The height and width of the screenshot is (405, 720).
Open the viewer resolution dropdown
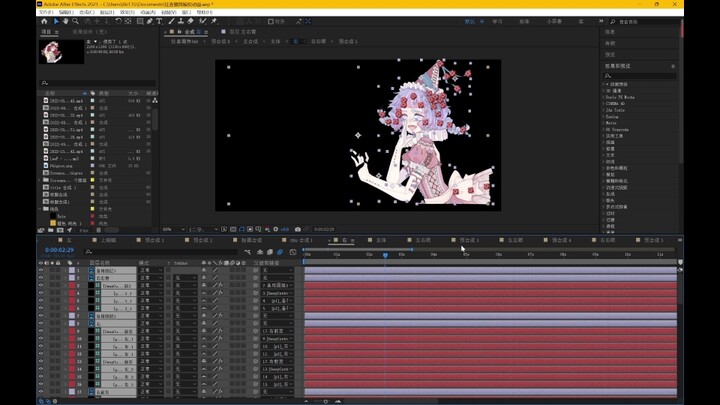click(203, 229)
